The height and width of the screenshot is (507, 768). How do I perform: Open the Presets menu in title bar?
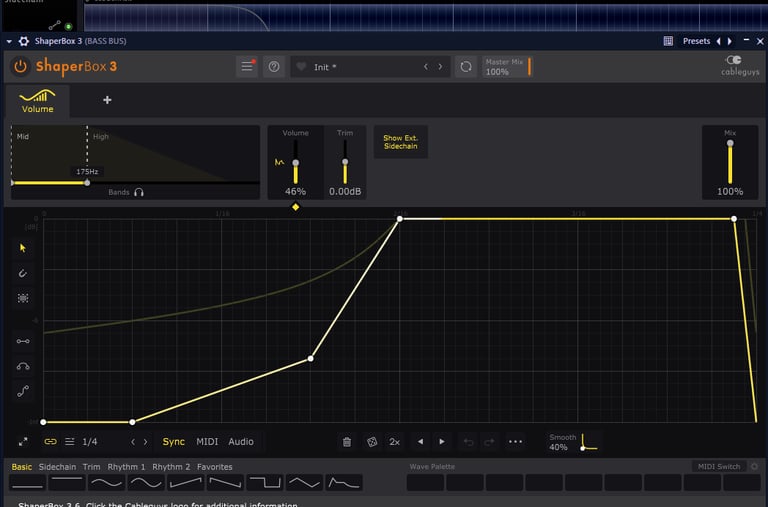[696, 41]
